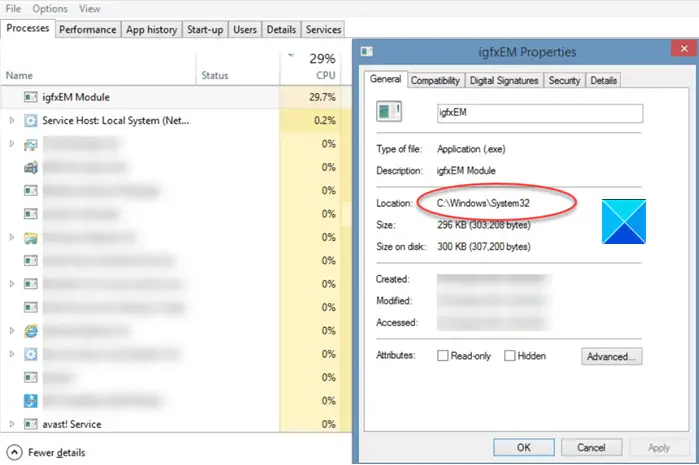This screenshot has width=699, height=465.
Task: Click the blue logo square in Properties
Action: [x=624, y=222]
